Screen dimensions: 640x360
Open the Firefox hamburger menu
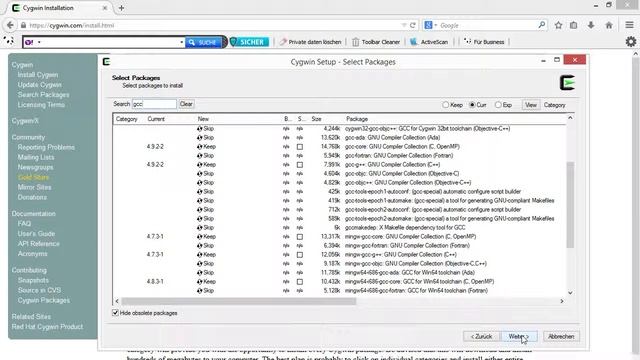[629, 25]
